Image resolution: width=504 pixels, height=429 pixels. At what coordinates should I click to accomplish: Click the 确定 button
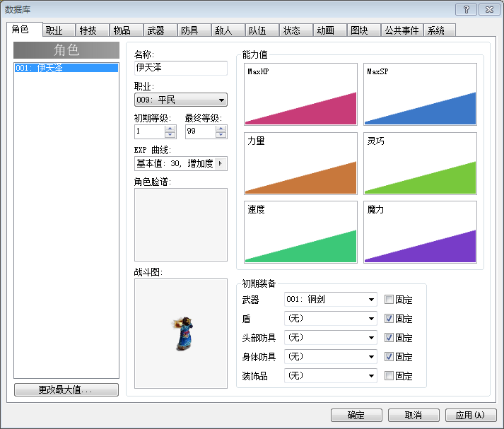(356, 415)
